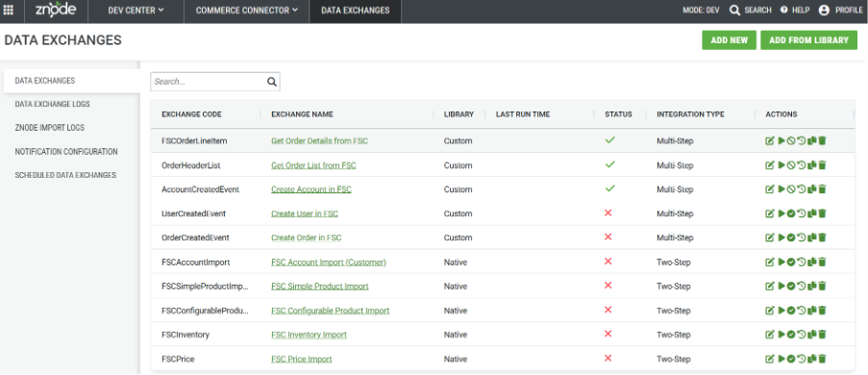
Task: Run the OrderCreatedEvent exchange
Action: 781,237
